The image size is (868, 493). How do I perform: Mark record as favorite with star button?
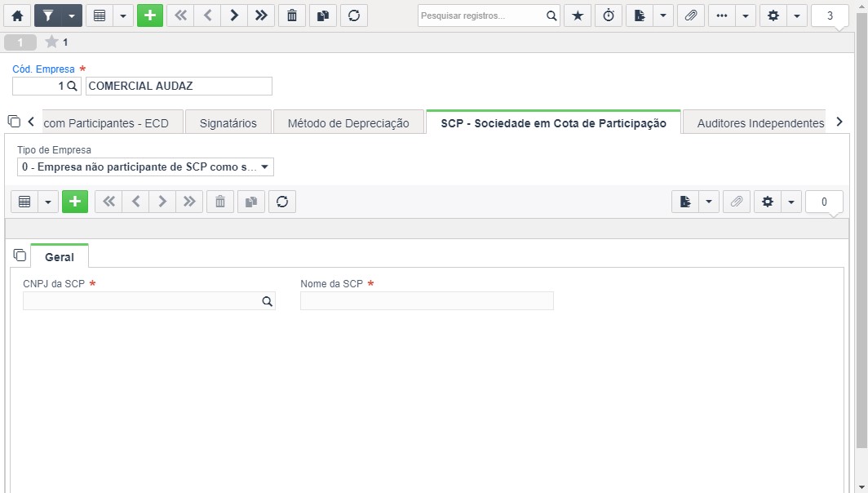click(x=578, y=16)
